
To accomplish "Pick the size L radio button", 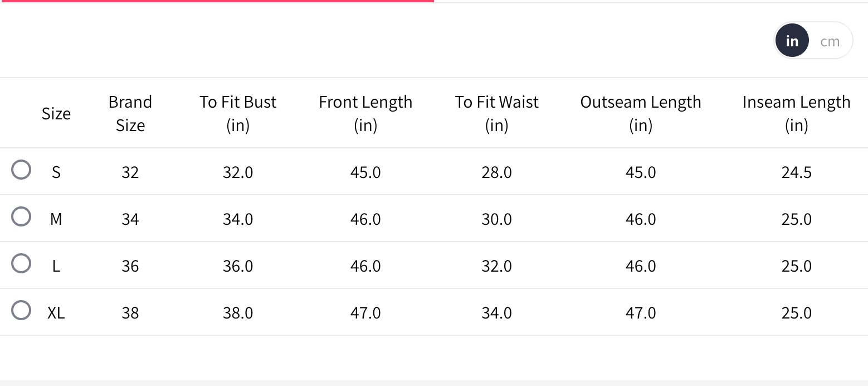I will click(21, 264).
